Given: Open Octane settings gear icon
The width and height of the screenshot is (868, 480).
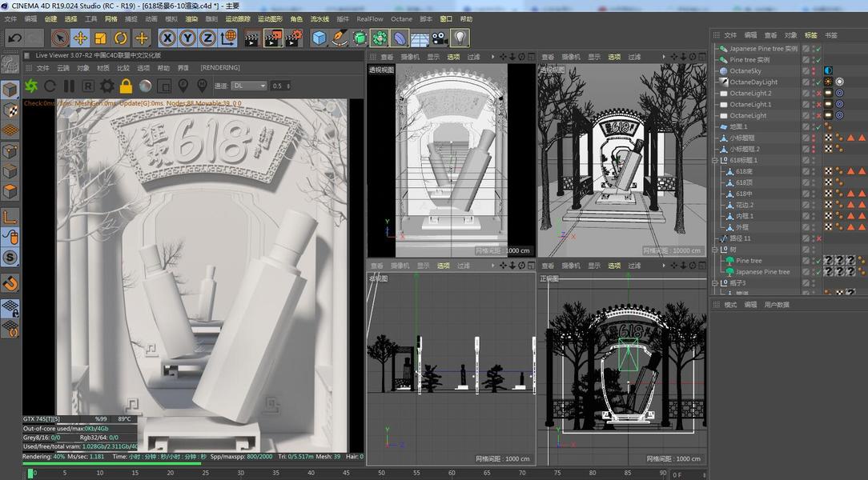Looking at the screenshot, I should pos(106,86).
